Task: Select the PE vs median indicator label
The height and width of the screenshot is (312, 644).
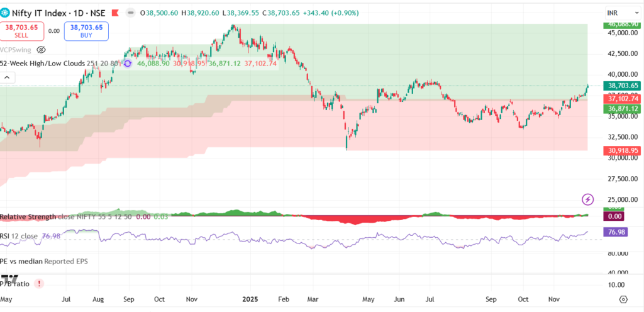Action: 21,261
